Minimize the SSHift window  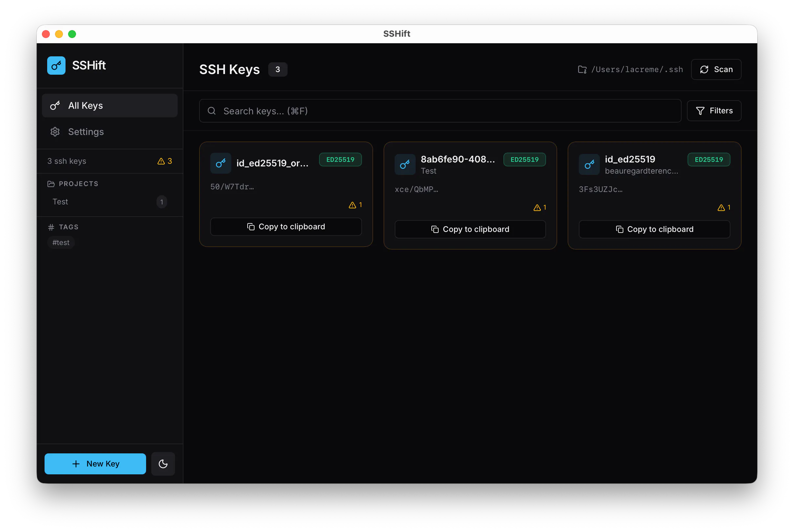tap(59, 34)
